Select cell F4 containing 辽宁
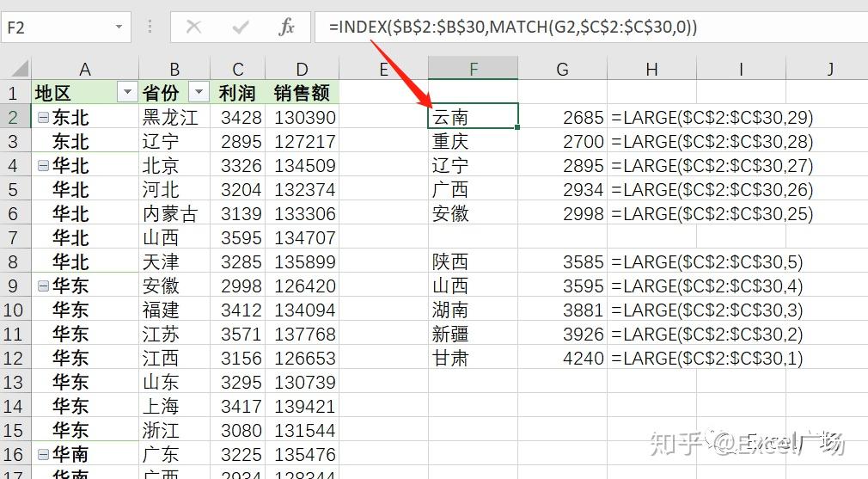 point(473,165)
